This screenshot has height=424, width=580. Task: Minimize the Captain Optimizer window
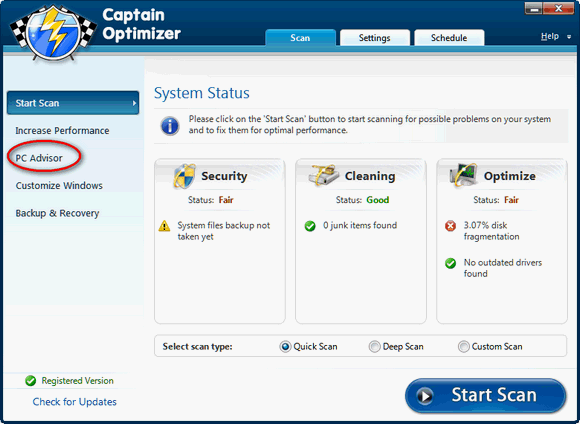pos(533,8)
